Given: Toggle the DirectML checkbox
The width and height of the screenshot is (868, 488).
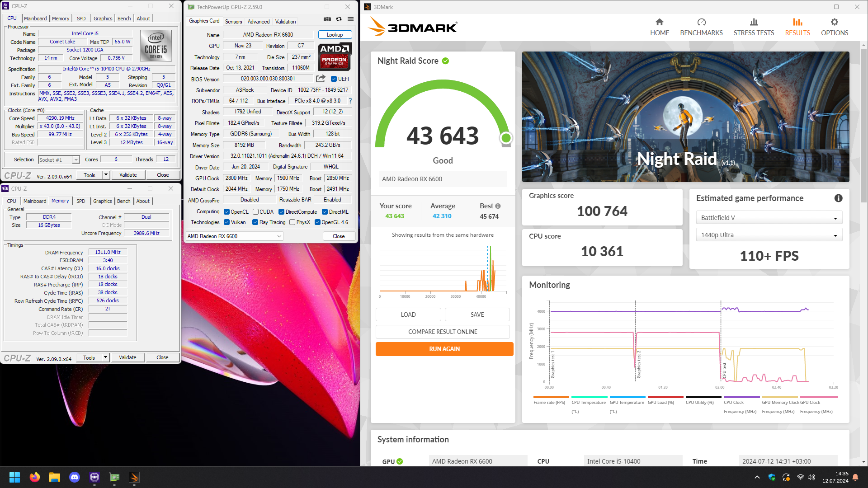Looking at the screenshot, I should click(x=325, y=212).
